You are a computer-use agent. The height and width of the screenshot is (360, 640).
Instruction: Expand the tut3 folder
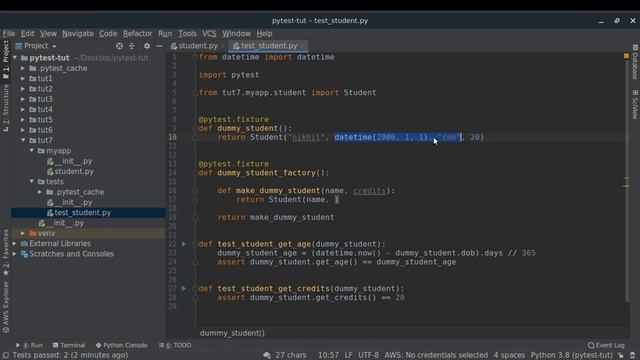(x=23, y=99)
